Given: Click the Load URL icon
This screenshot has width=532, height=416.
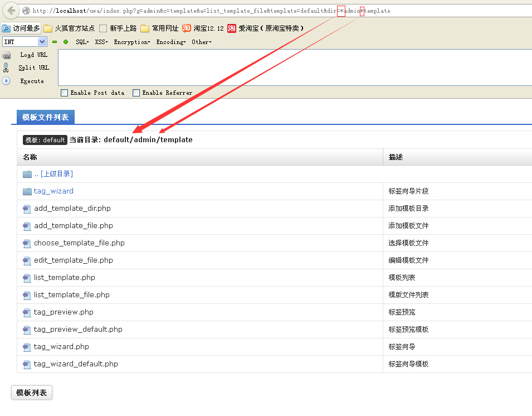Looking at the screenshot, I should [7, 55].
